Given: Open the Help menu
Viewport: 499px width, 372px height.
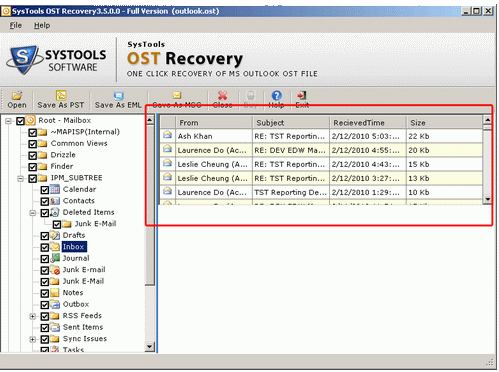Looking at the screenshot, I should point(42,25).
